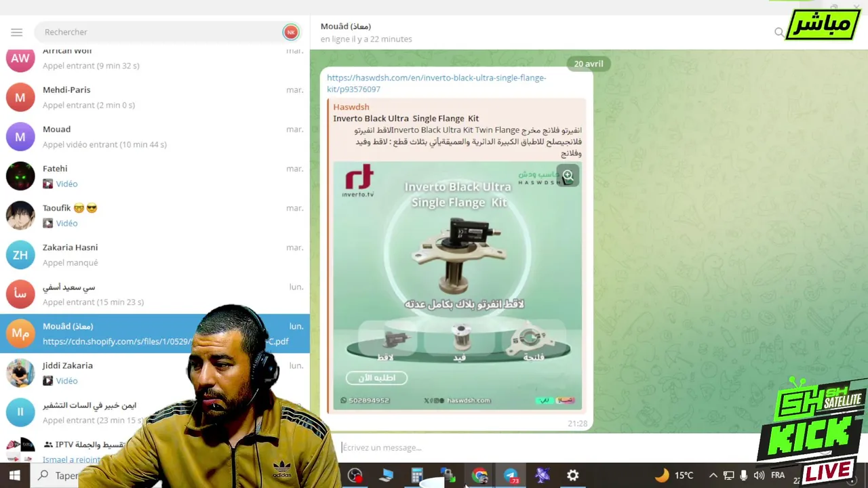Open the ايمن خبير في السات التشفير chat

(155, 411)
